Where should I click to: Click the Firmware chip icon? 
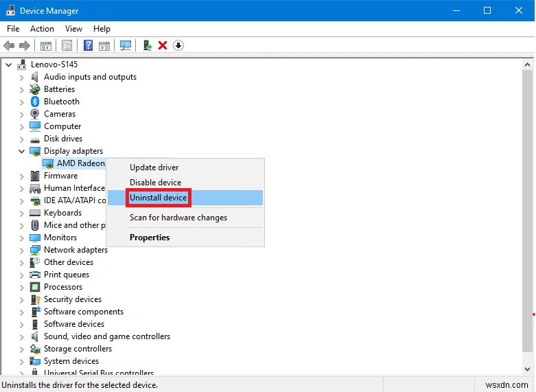[35, 176]
